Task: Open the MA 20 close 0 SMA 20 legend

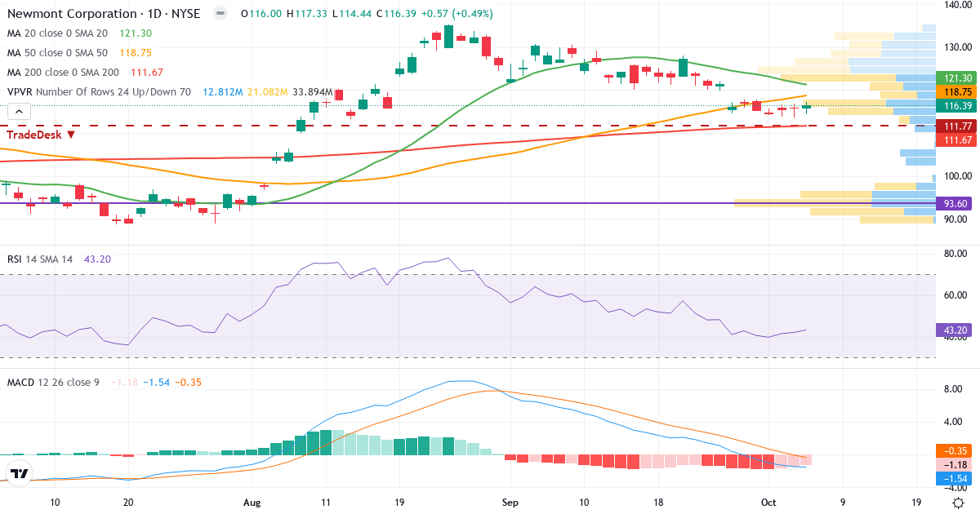Action: (x=57, y=33)
